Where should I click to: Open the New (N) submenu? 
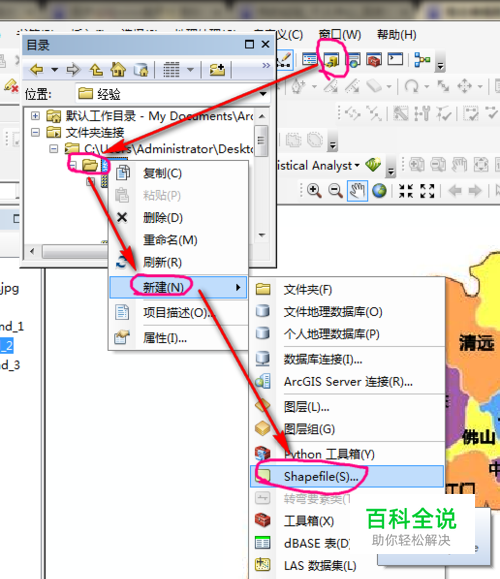tap(178, 287)
